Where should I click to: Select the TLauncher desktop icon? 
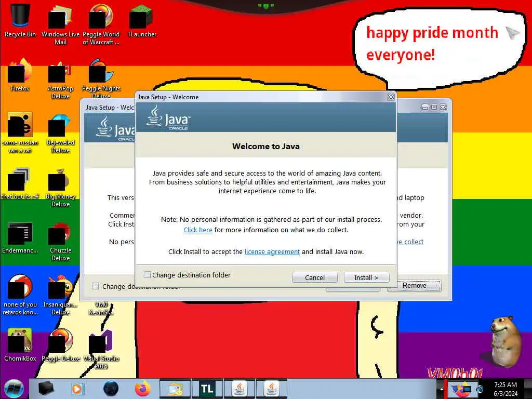pyautogui.click(x=141, y=20)
